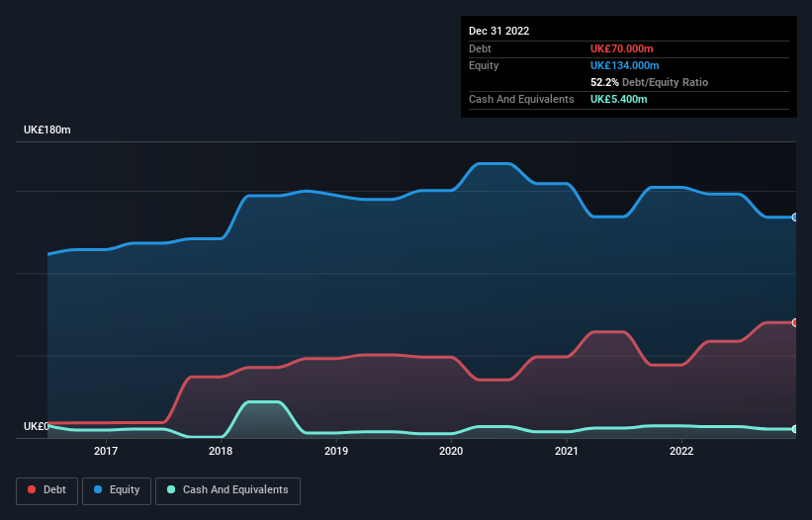Toggle Cash And Equivalents legend button
This screenshot has width=812, height=520.
[x=227, y=490]
